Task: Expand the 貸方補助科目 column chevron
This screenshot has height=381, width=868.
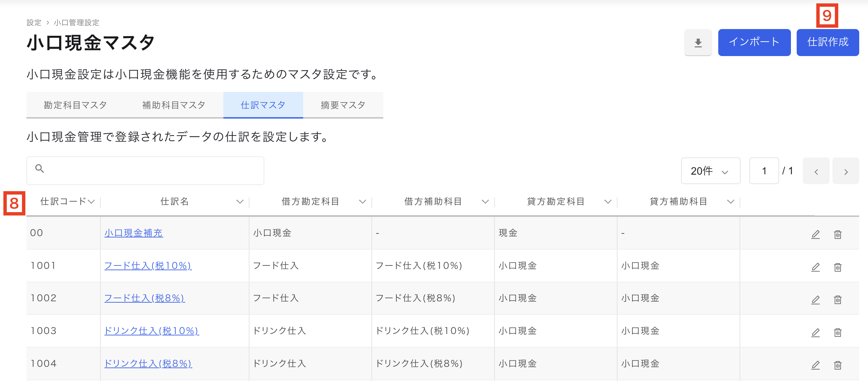Action: 730,202
